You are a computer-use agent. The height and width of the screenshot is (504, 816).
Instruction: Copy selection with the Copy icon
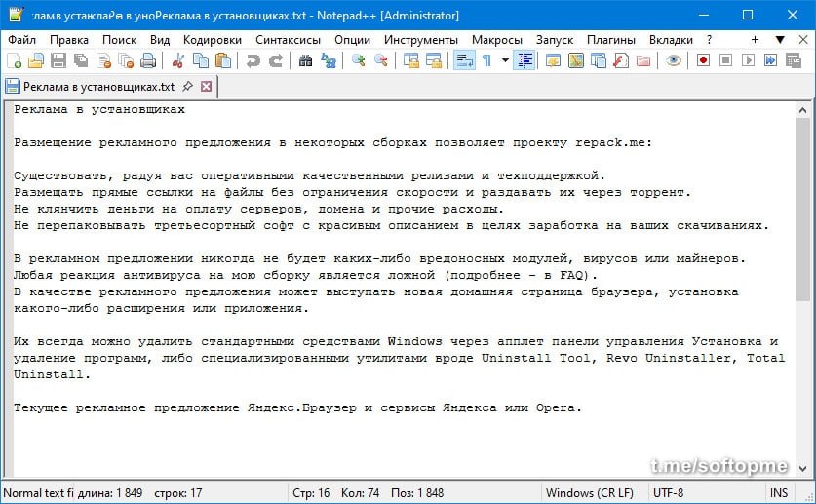(201, 60)
